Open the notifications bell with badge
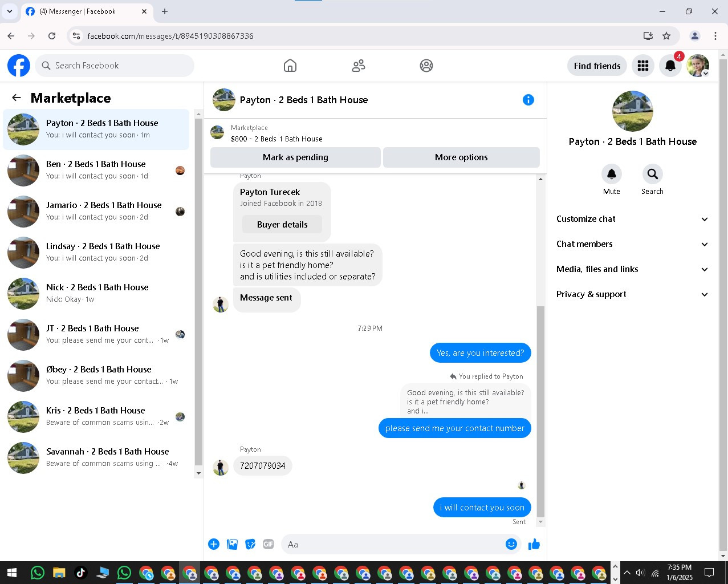Image resolution: width=728 pixels, height=584 pixels. 670,66
